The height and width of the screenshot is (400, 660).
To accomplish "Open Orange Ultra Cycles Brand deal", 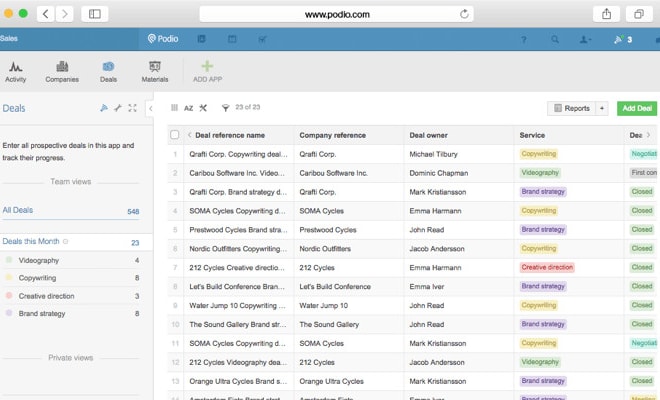I will click(x=238, y=381).
